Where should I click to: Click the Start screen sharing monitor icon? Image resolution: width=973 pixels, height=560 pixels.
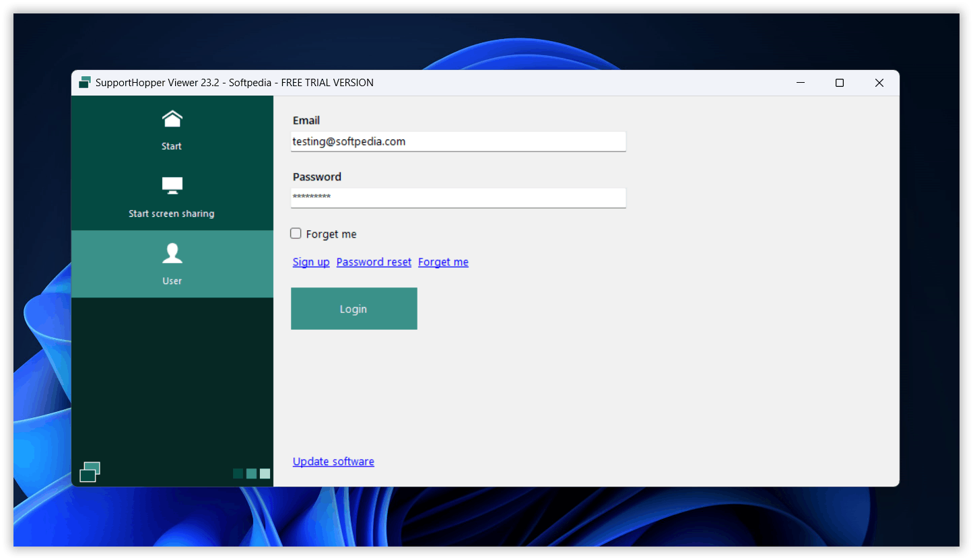(172, 186)
